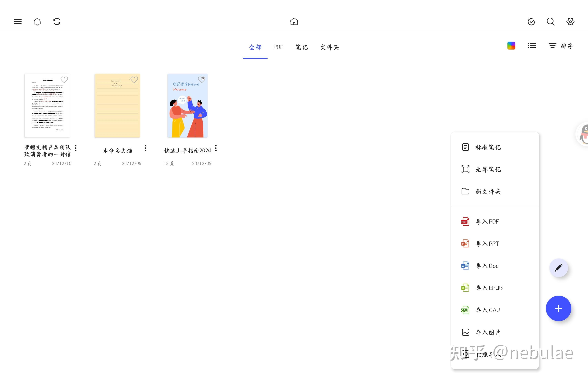Switch to list view layout

pos(532,46)
